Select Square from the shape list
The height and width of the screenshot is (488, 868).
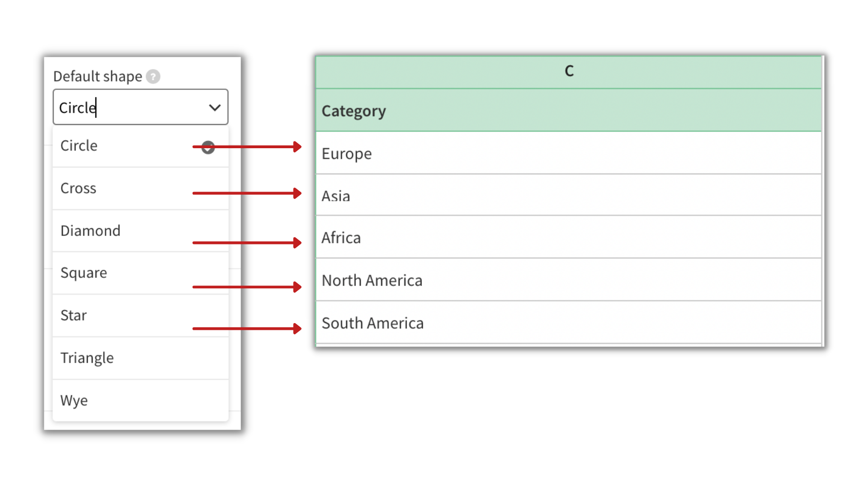pos(141,273)
